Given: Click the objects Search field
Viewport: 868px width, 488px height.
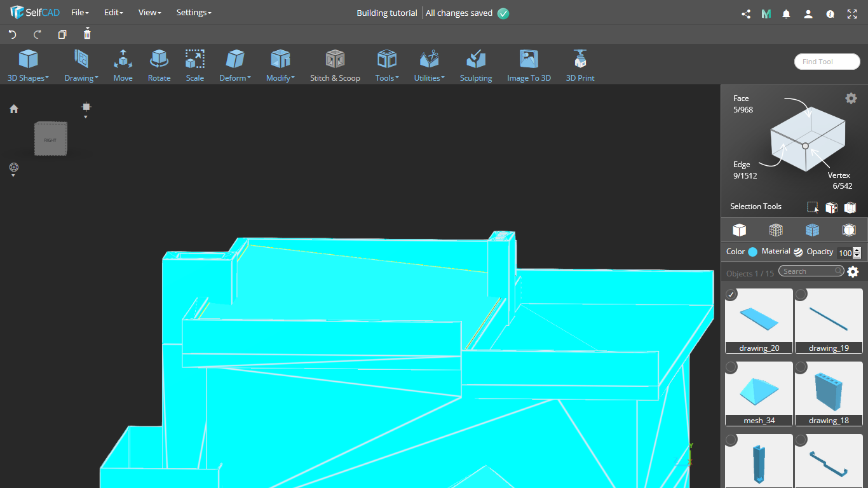Looking at the screenshot, I should point(811,271).
